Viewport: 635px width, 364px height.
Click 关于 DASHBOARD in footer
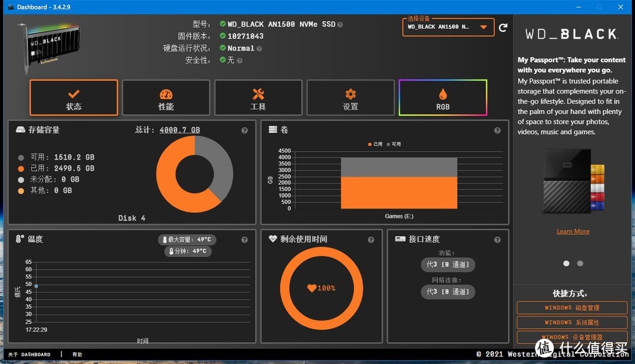pyautogui.click(x=29, y=354)
